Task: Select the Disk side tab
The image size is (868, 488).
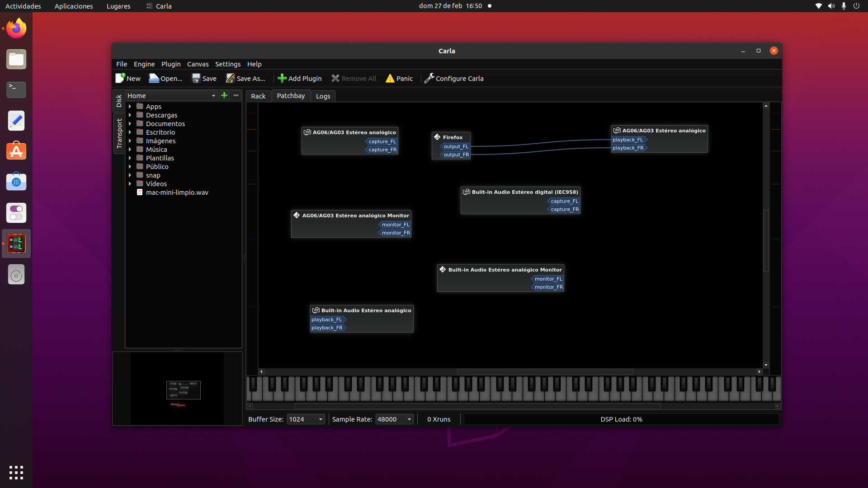Action: pyautogui.click(x=119, y=101)
